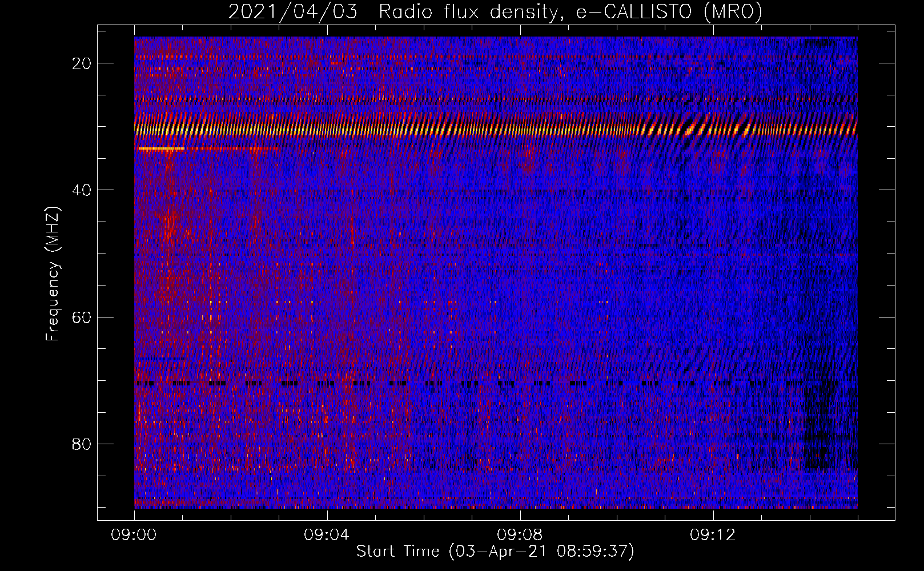The height and width of the screenshot is (571, 924).
Task: Click the '09:08' time tick label
Action: point(520,535)
